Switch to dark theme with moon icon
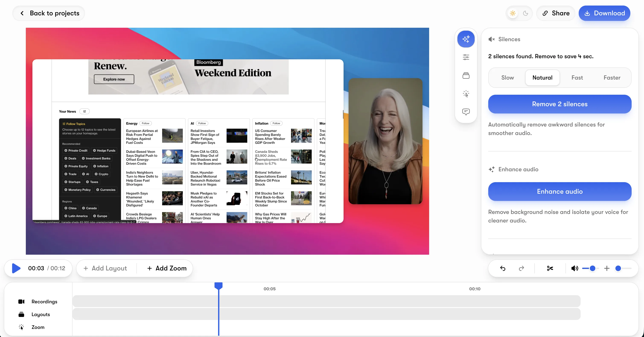This screenshot has width=644, height=337. (x=526, y=13)
